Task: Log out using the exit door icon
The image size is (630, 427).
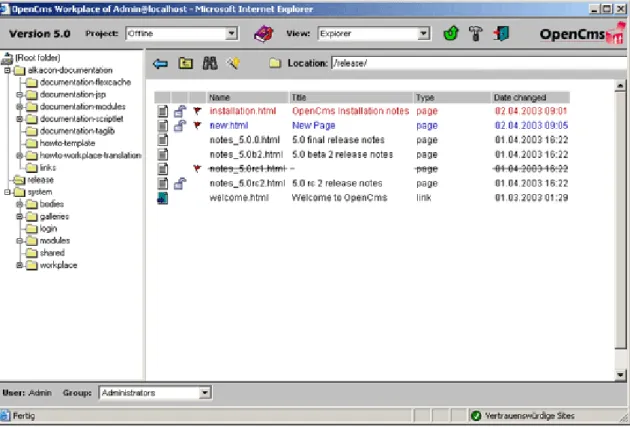Action: 501,33
